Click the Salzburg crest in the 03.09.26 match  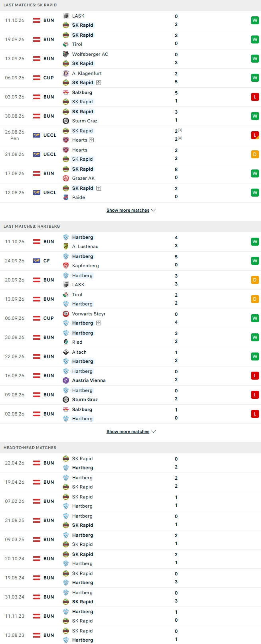pyautogui.click(x=66, y=93)
